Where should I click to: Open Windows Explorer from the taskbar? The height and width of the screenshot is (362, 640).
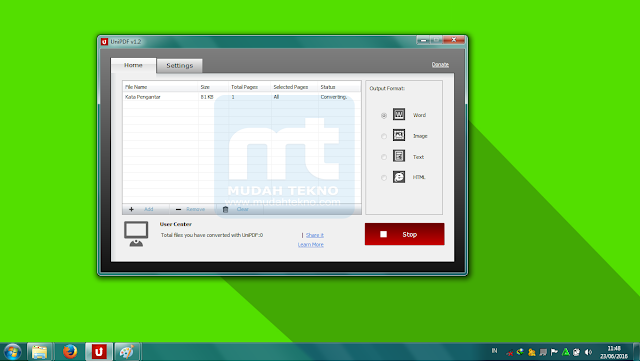(40, 352)
